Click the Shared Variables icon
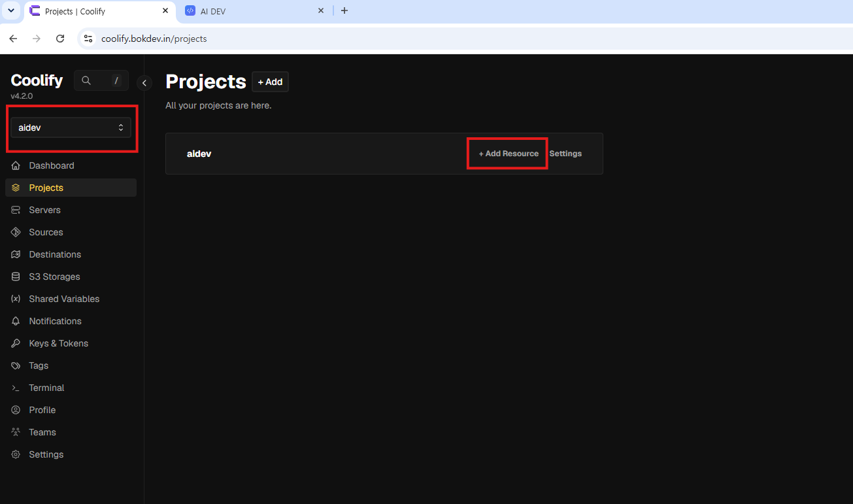This screenshot has height=504, width=853. (16, 299)
